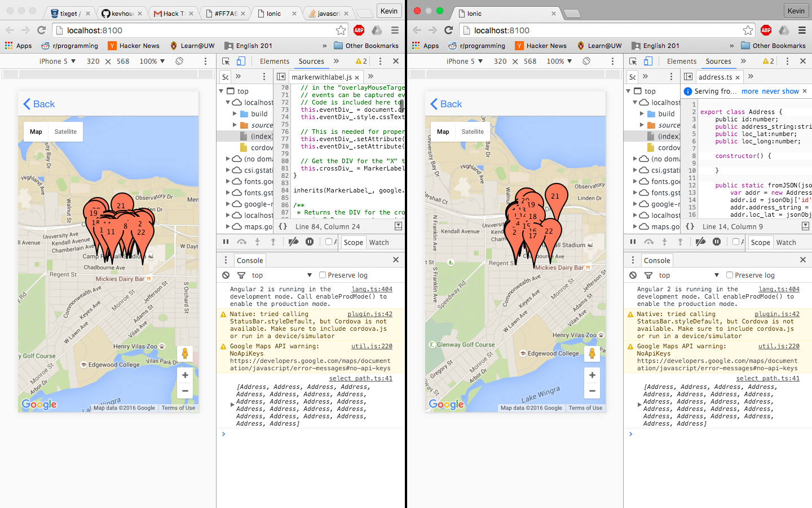812x508 pixels.
Task: Expand build folder in left sources tree
Action: [235, 113]
